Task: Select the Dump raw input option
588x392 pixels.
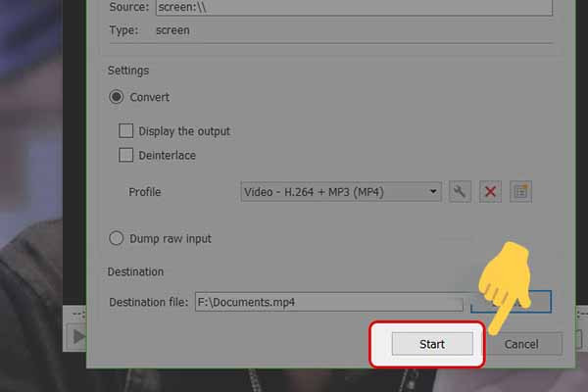Action: pos(117,238)
